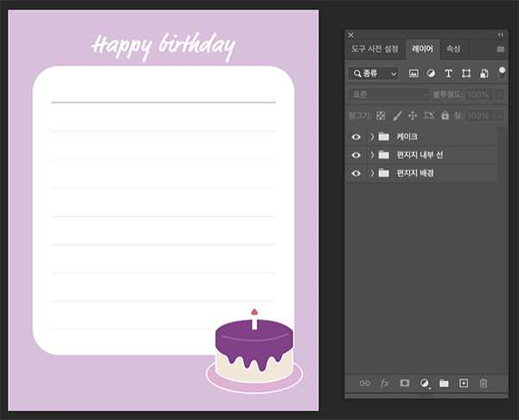Create a new group folder
519x420 pixels.
tap(444, 384)
